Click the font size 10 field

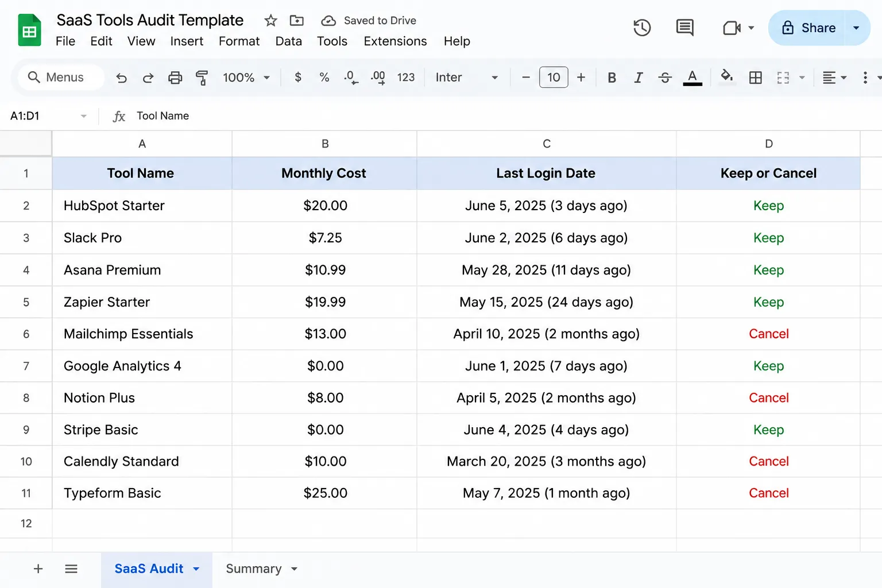click(x=554, y=78)
